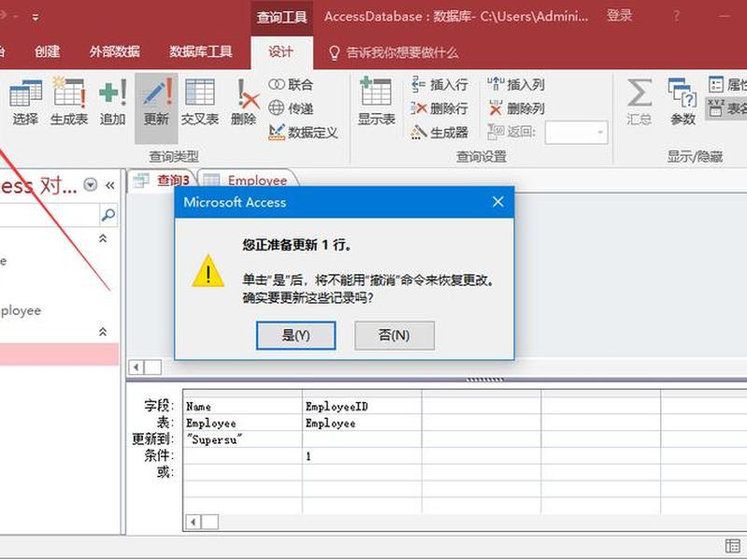Click Employee table cell under EmployeeID

(362, 423)
